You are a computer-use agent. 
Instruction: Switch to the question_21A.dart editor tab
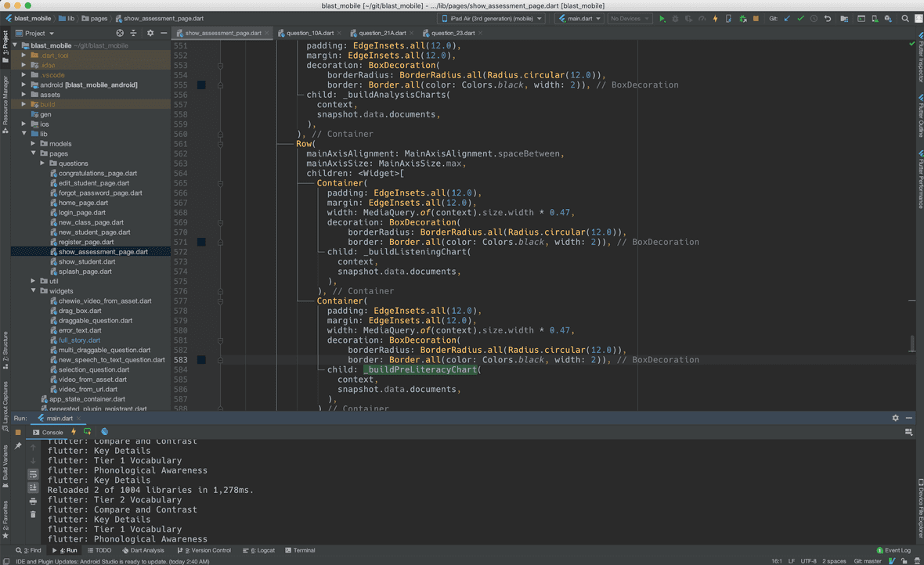pos(384,34)
